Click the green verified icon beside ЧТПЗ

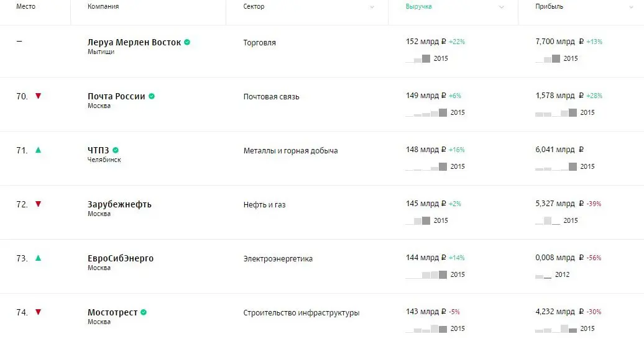coord(116,150)
